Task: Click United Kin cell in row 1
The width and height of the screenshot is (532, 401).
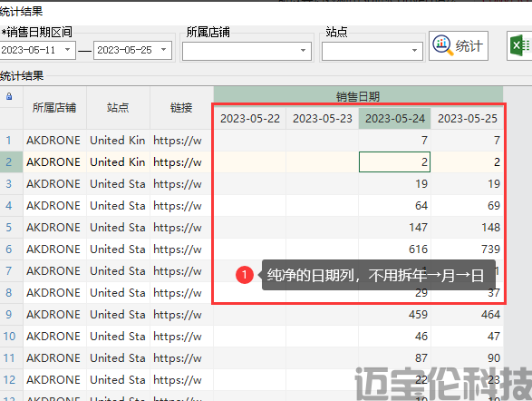Action: (x=118, y=141)
